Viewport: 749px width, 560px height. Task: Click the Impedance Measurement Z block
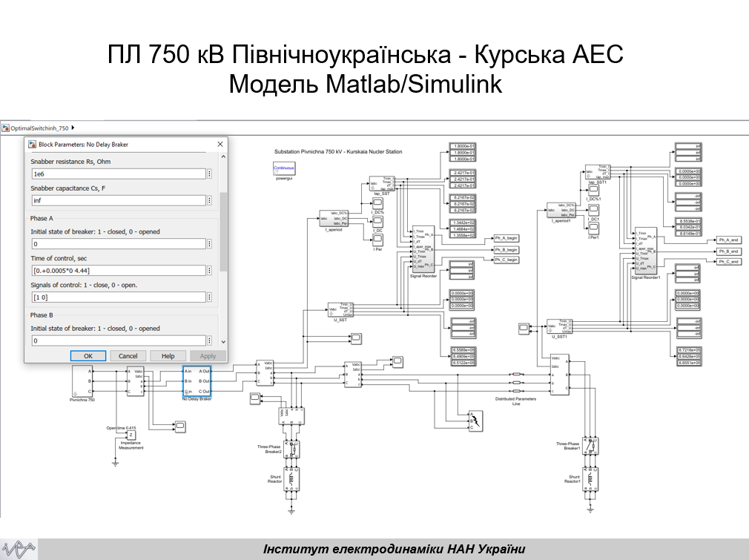pos(131,435)
